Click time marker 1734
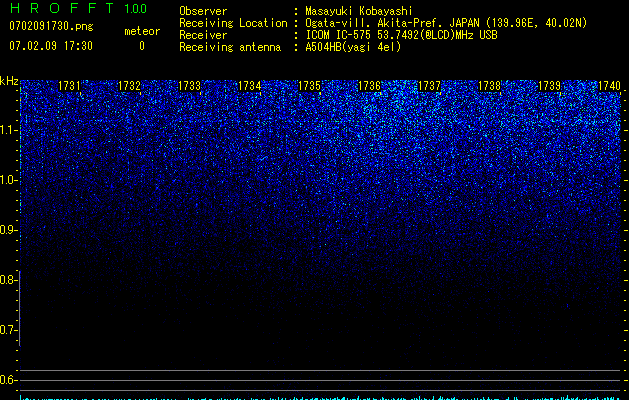 [x=250, y=86]
